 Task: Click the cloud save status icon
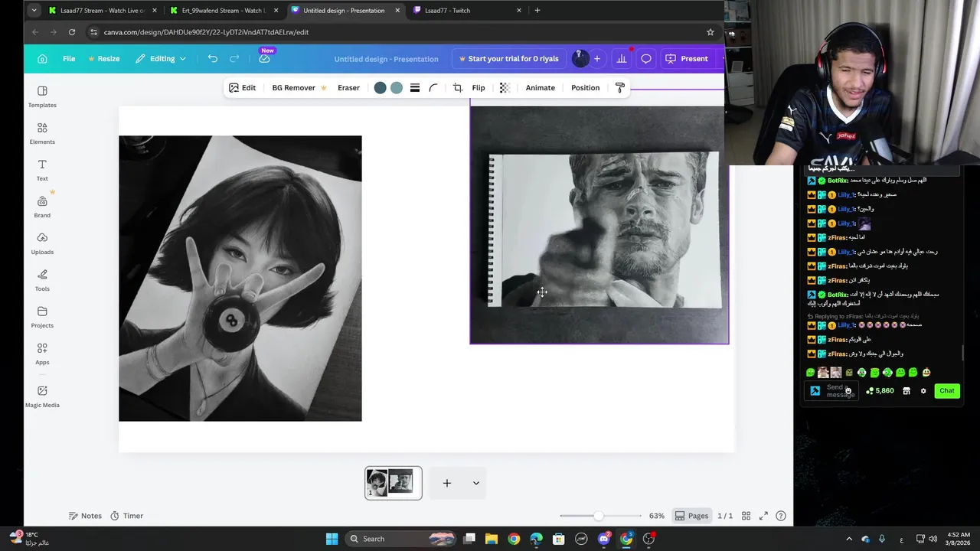pyautogui.click(x=264, y=59)
